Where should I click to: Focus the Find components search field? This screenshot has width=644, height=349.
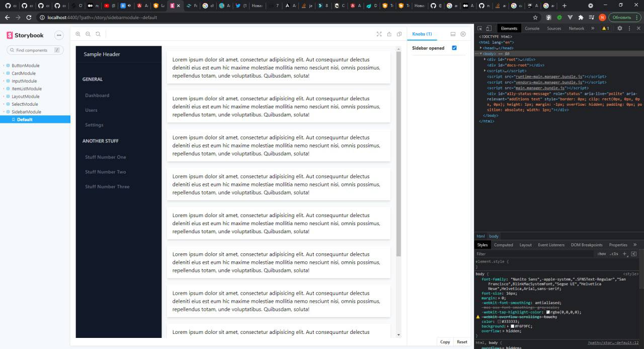click(x=35, y=50)
